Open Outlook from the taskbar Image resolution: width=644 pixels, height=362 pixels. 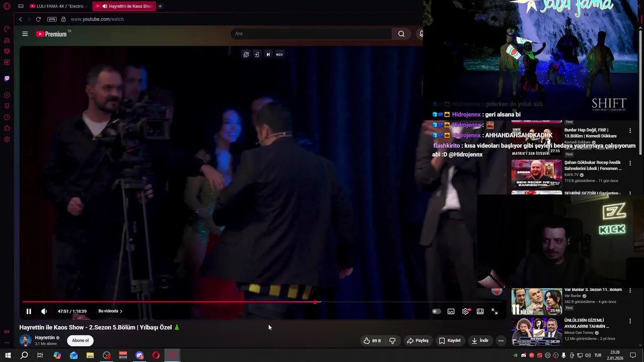[x=73, y=355]
